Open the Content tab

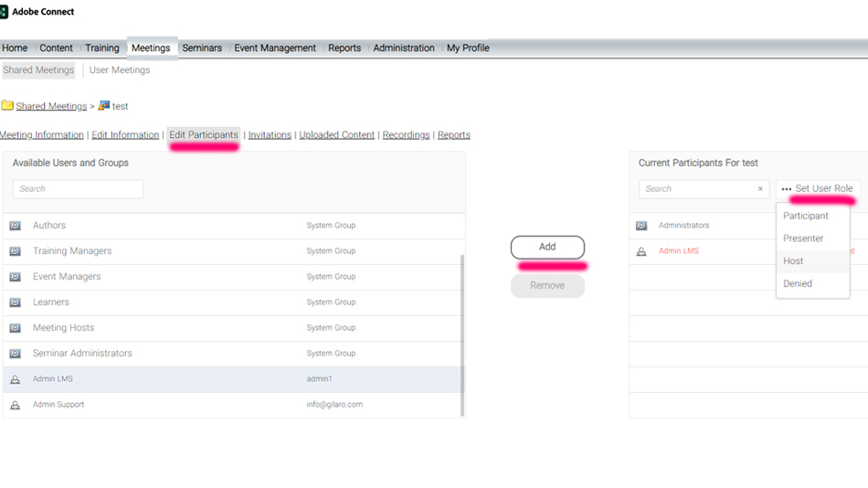coord(56,48)
